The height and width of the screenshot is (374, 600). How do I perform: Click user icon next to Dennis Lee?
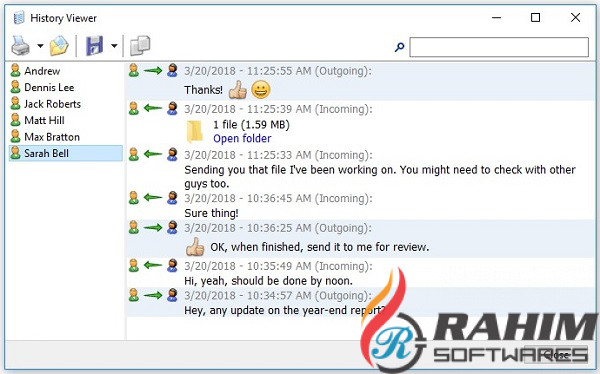(15, 87)
